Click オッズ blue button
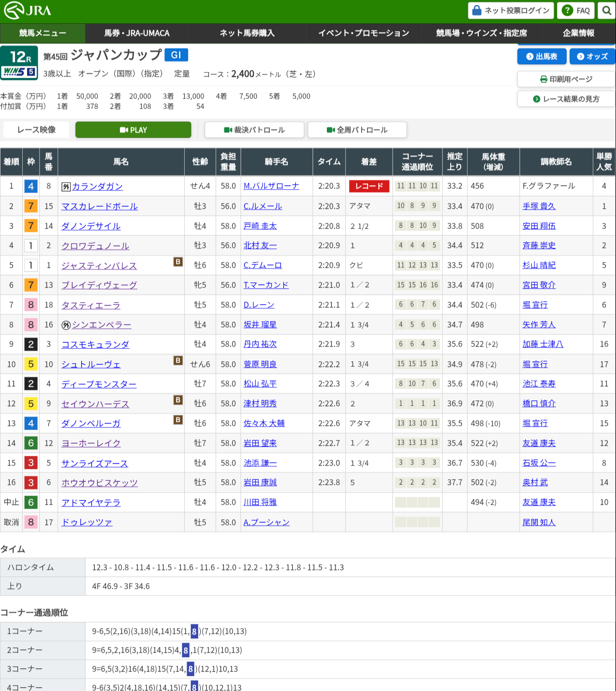Viewport: 616px width, 691px height. pyautogui.click(x=592, y=57)
